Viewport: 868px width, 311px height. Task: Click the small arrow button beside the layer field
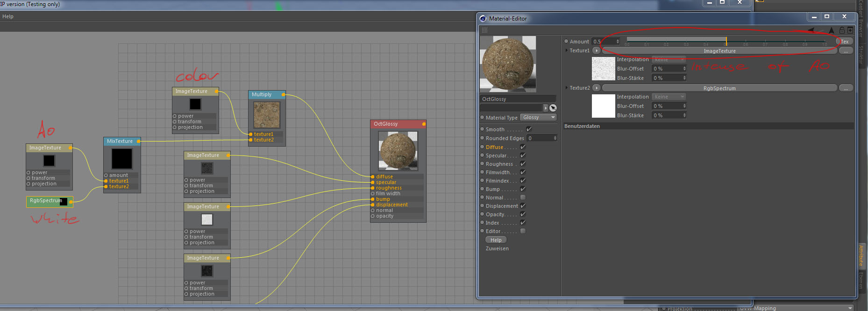click(x=545, y=108)
